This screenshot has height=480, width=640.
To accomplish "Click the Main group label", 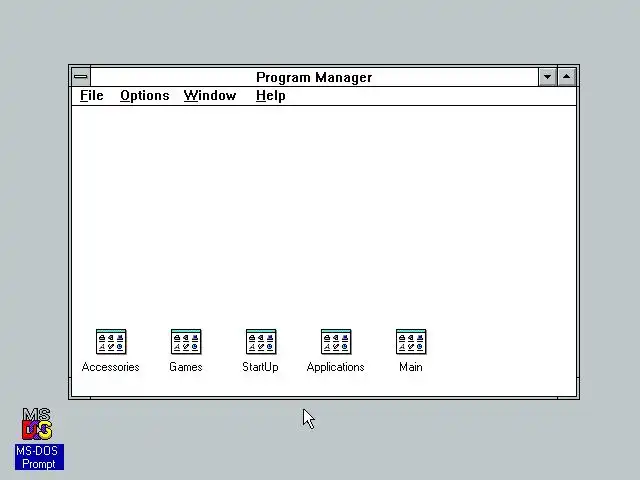I will click(x=411, y=367).
